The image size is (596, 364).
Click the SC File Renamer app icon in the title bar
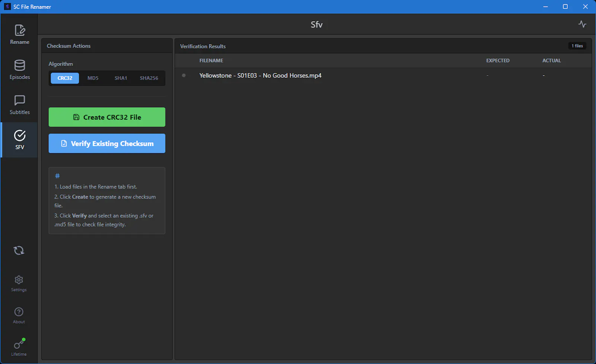[7, 7]
